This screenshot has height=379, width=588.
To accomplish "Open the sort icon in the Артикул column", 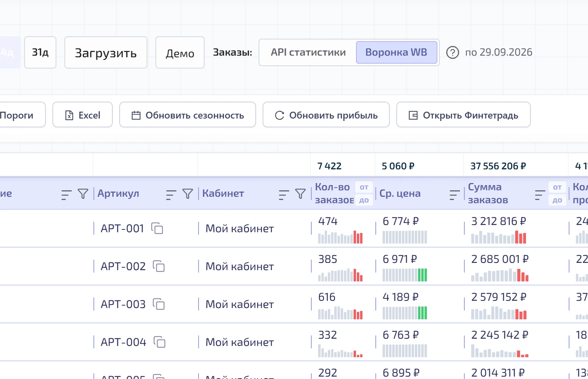I will (171, 195).
